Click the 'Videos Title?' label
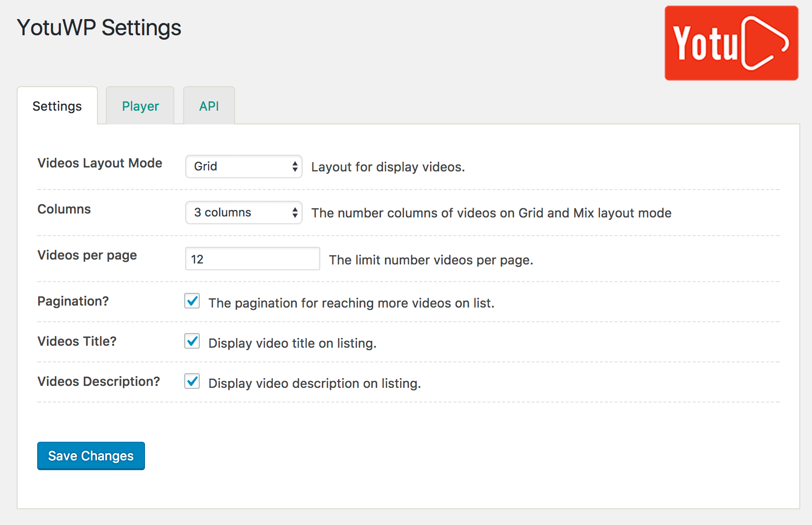 pyautogui.click(x=77, y=341)
